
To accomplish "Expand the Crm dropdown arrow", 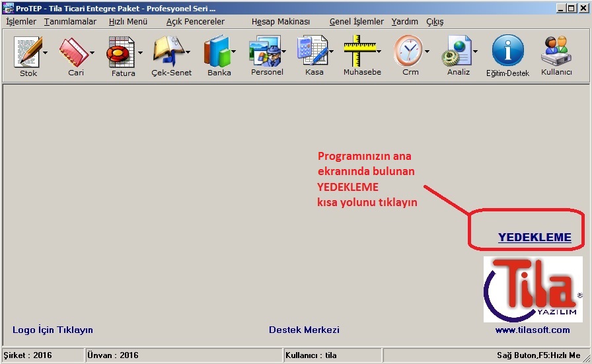I will [427, 52].
